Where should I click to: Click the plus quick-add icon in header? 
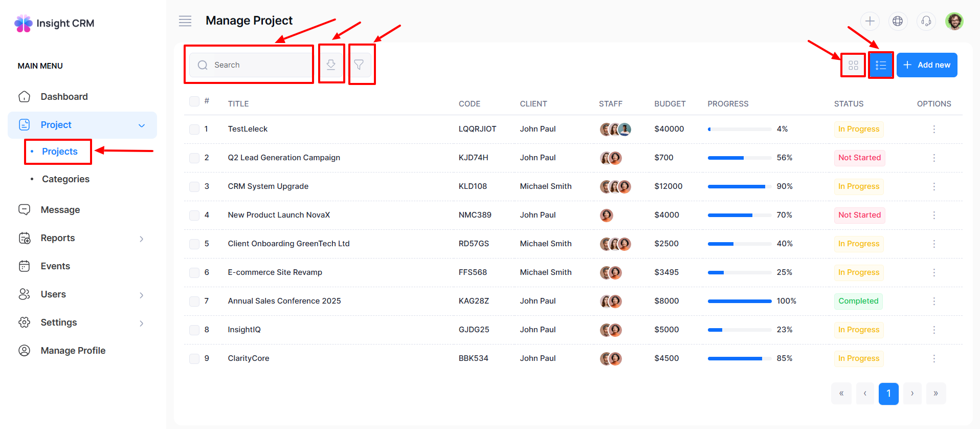[870, 21]
